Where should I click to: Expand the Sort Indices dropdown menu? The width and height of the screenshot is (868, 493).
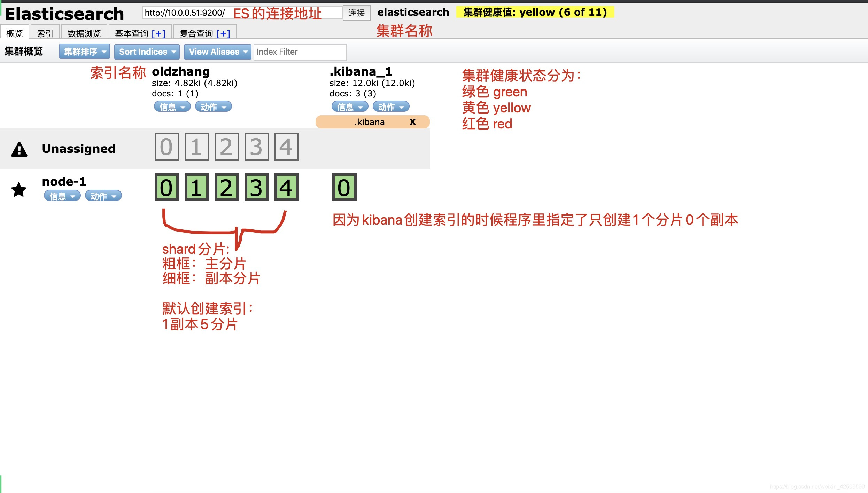point(147,52)
